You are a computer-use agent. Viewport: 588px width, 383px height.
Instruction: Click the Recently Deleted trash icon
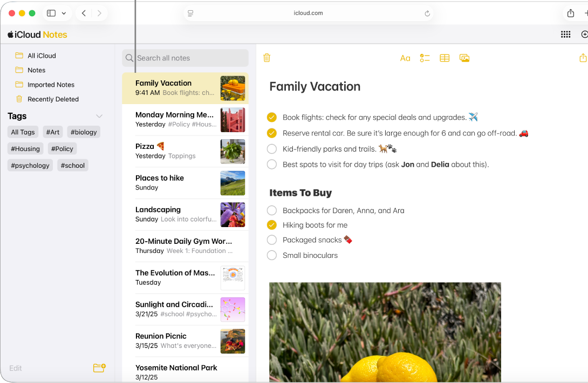[19, 99]
